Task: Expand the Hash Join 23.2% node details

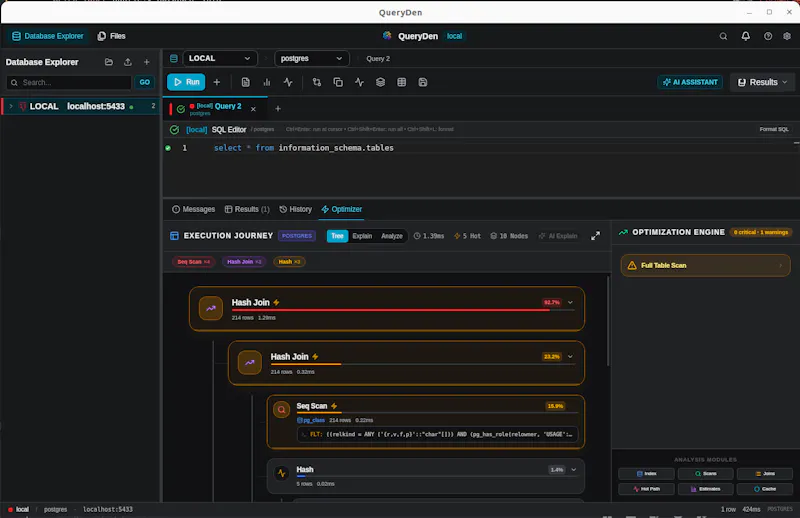Action: (570, 357)
